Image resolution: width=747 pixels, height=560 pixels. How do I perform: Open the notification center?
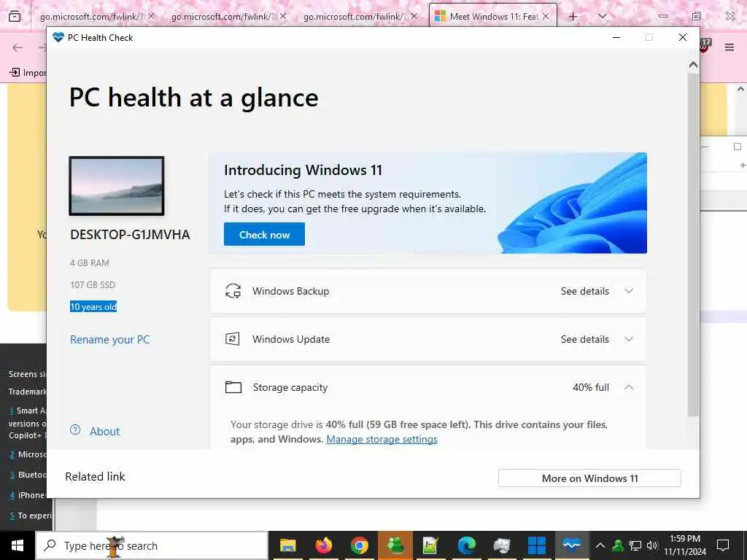pos(723,545)
